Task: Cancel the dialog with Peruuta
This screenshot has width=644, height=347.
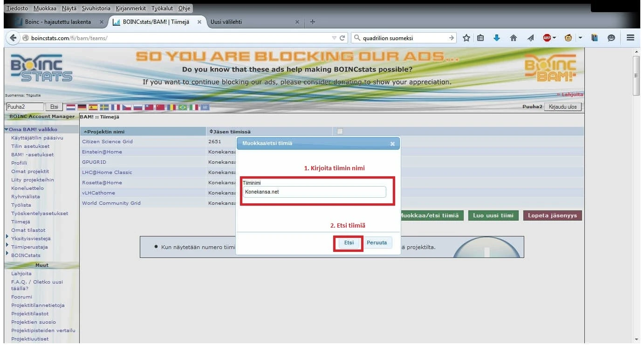Action: (377, 243)
